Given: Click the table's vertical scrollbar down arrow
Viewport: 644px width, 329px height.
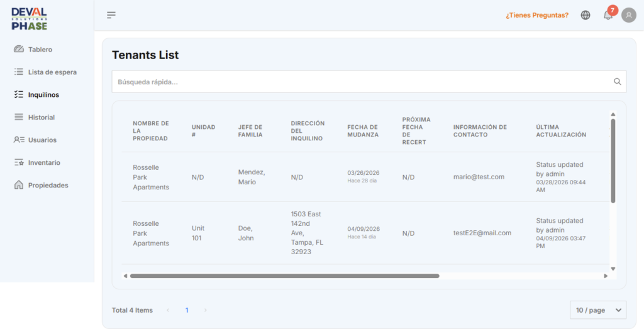Looking at the screenshot, I should [613, 269].
